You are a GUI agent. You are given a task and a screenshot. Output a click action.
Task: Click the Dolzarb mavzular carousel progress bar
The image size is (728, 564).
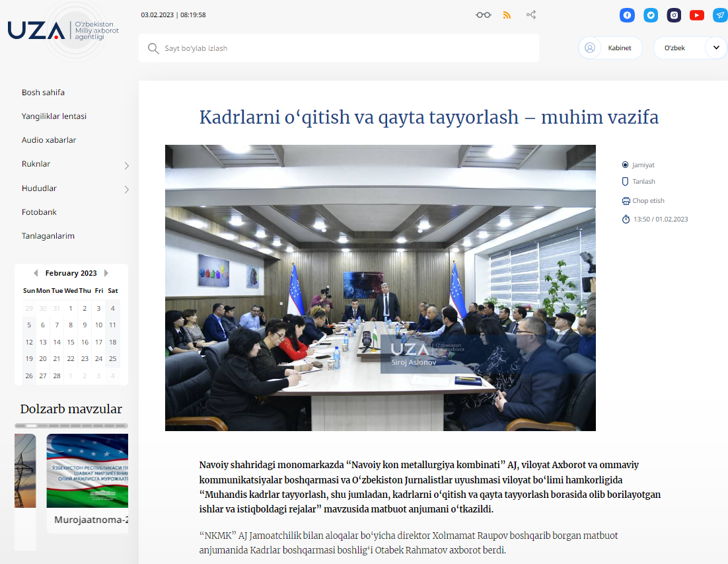click(71, 426)
